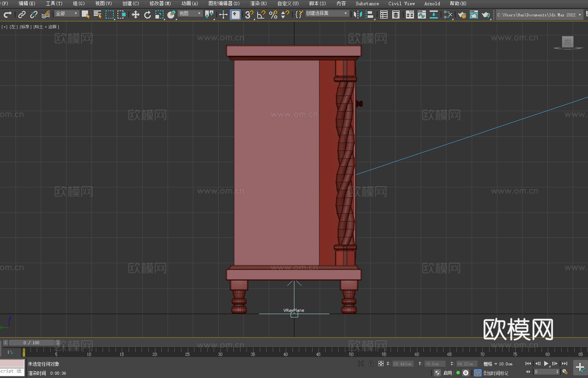This screenshot has height=378, width=588.
Task: Open the reference coordinate '视图' dropdown
Action: click(x=190, y=13)
